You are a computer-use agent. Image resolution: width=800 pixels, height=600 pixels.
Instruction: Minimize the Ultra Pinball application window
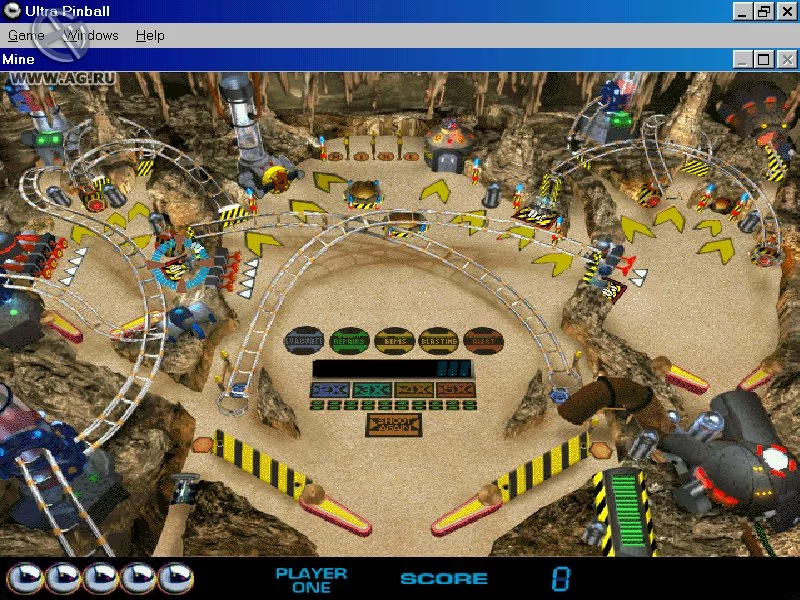742,11
